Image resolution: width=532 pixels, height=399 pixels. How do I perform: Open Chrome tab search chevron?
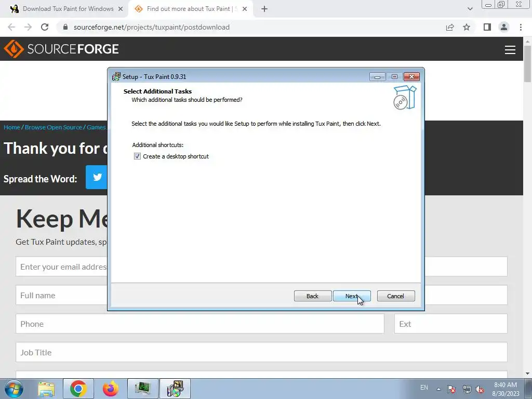[x=470, y=9]
